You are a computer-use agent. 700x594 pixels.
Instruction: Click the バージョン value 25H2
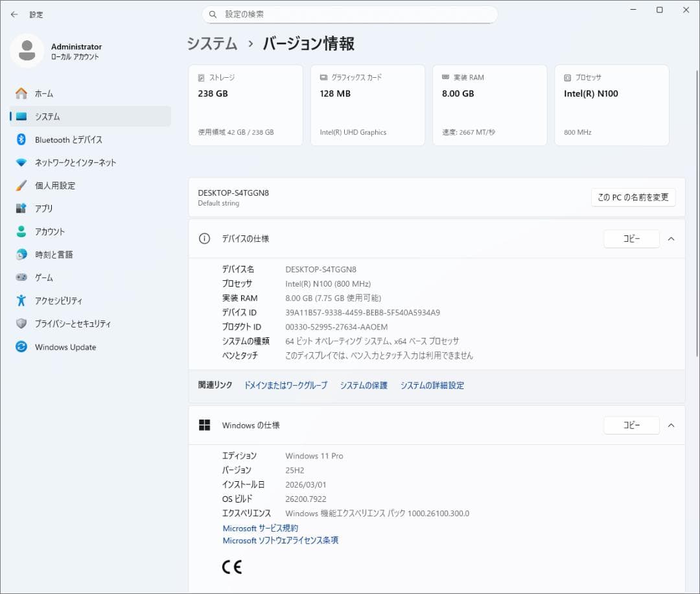[295, 470]
